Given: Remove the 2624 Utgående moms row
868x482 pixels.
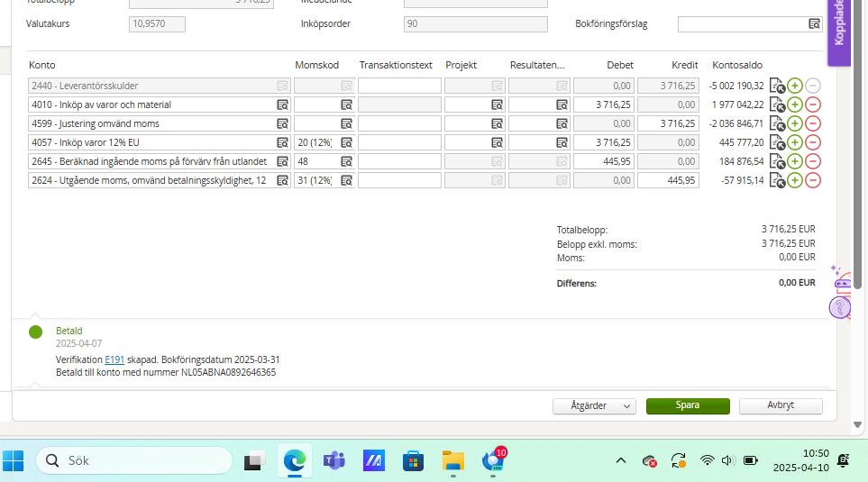Looking at the screenshot, I should pos(813,180).
